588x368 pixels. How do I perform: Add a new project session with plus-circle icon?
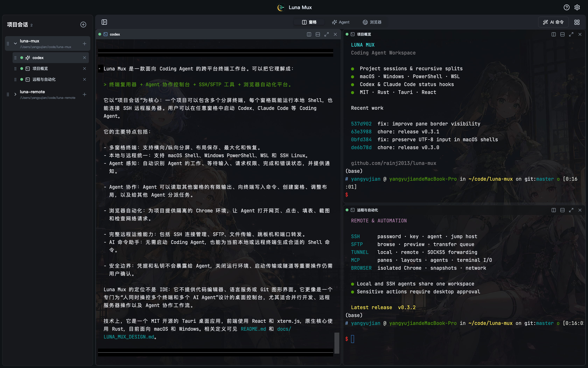pos(83,25)
